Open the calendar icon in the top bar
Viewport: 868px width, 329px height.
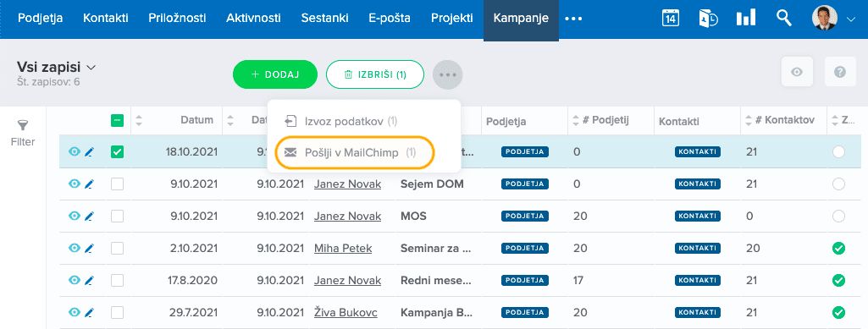click(x=671, y=18)
